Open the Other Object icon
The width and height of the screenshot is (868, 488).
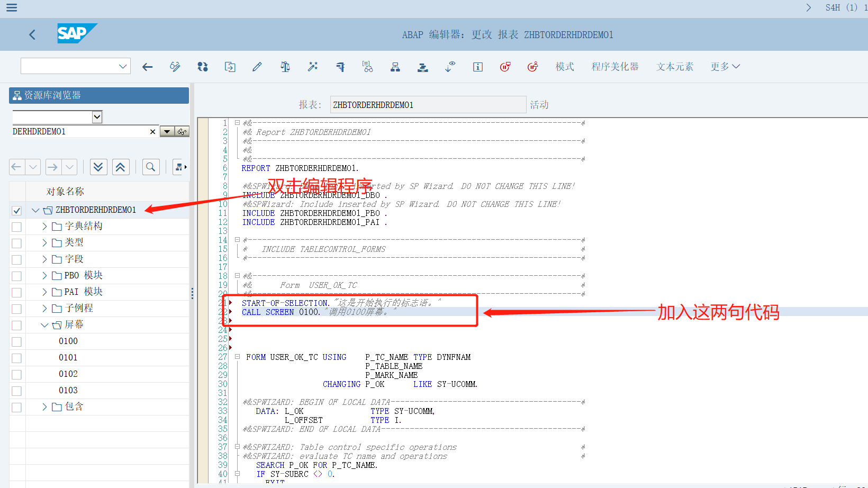[230, 67]
